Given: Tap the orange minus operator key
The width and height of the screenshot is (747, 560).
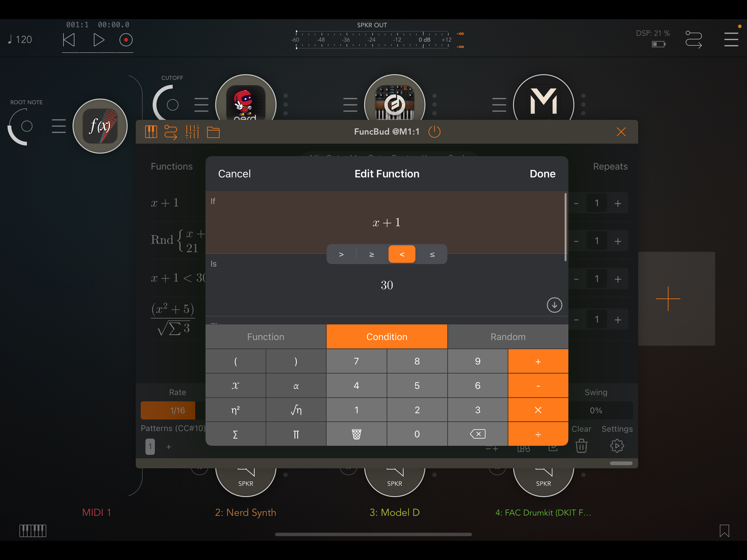Looking at the screenshot, I should [x=538, y=385].
